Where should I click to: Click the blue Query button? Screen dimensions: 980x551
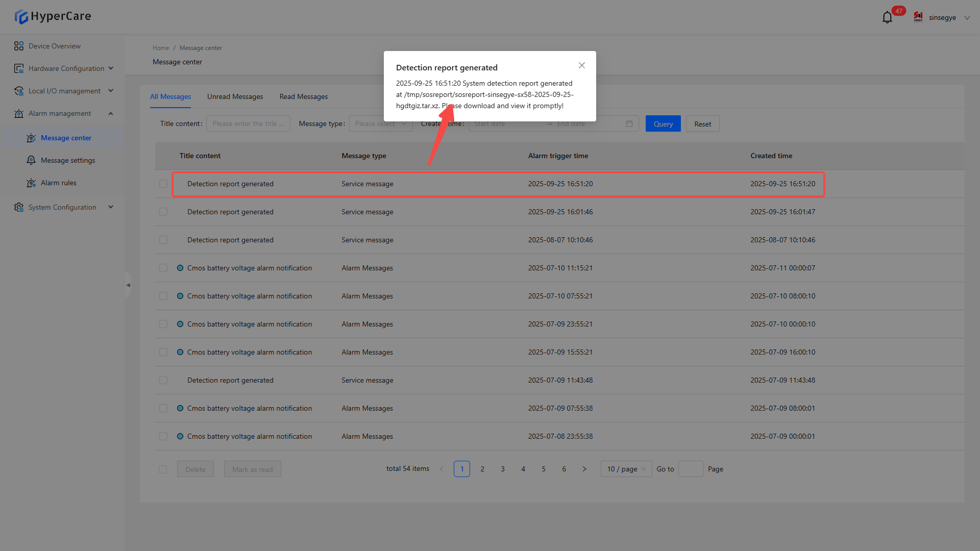(x=663, y=124)
